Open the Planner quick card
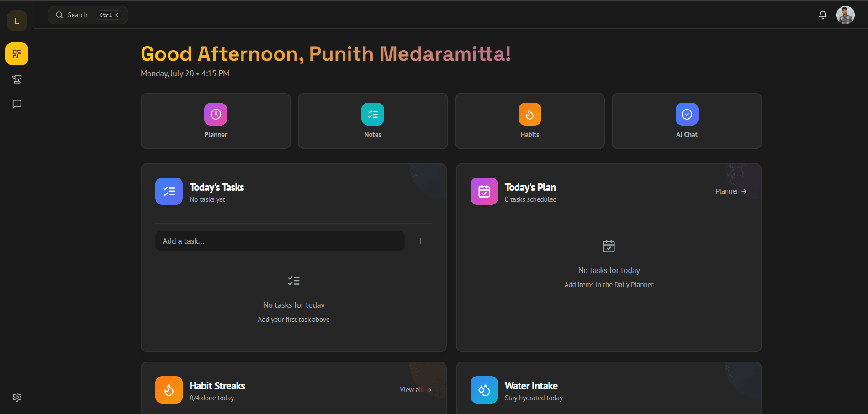Image resolution: width=868 pixels, height=414 pixels. [216, 121]
